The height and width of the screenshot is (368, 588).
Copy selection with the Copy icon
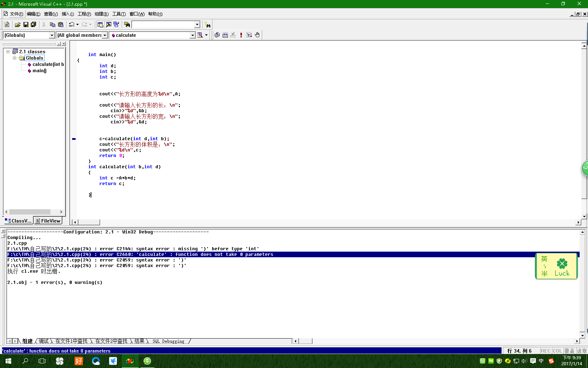click(x=52, y=25)
